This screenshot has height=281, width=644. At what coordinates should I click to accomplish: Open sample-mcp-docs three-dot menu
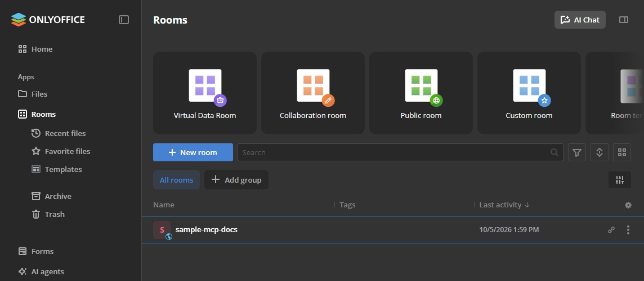(x=628, y=230)
